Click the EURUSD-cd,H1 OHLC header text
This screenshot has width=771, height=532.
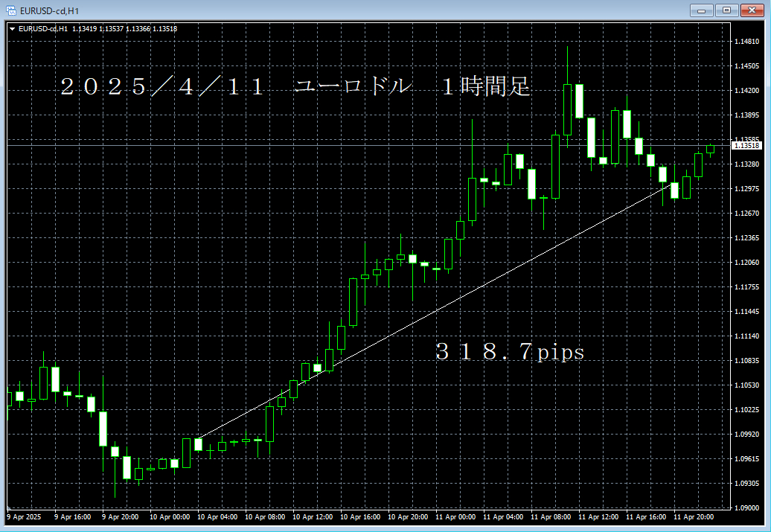coord(97,29)
